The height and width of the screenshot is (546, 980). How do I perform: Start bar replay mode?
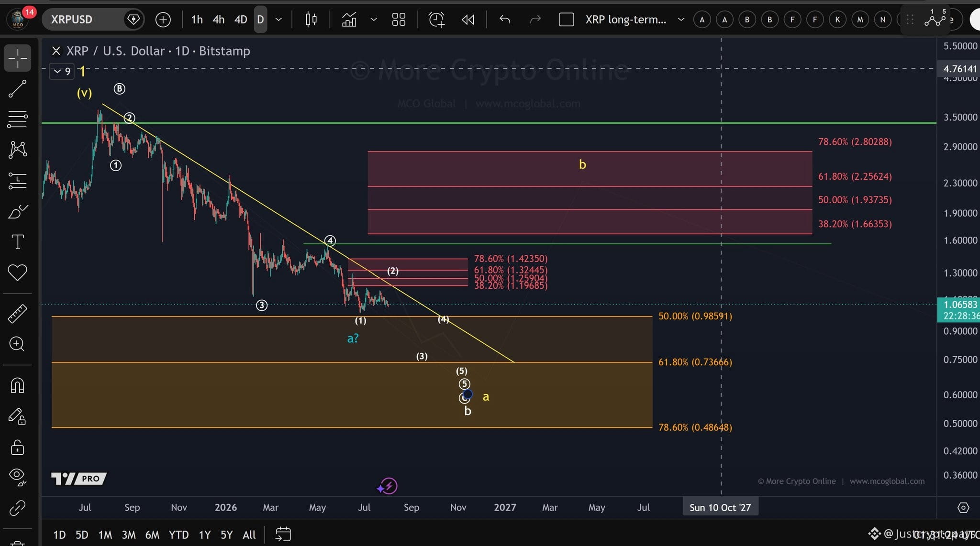click(468, 20)
